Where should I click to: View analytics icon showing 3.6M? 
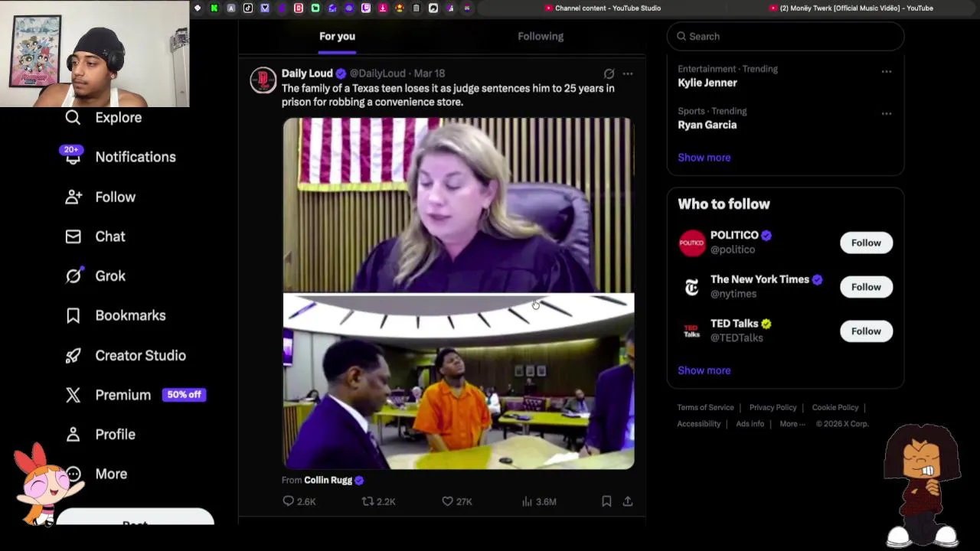[x=527, y=501]
